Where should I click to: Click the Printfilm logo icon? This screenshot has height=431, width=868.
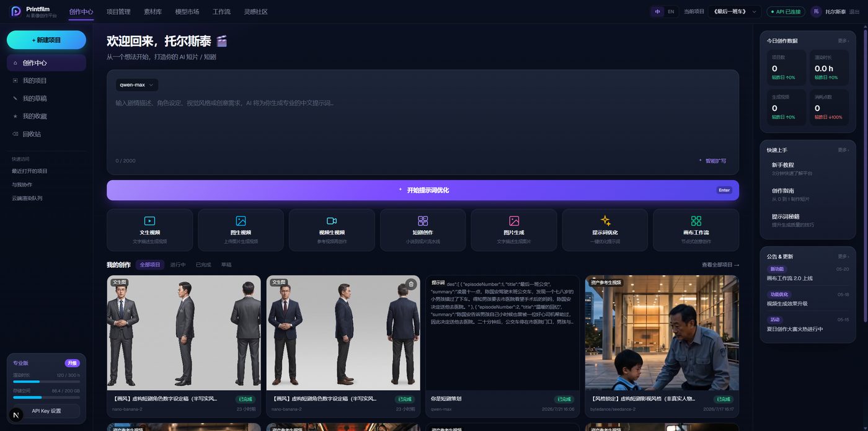pos(15,11)
